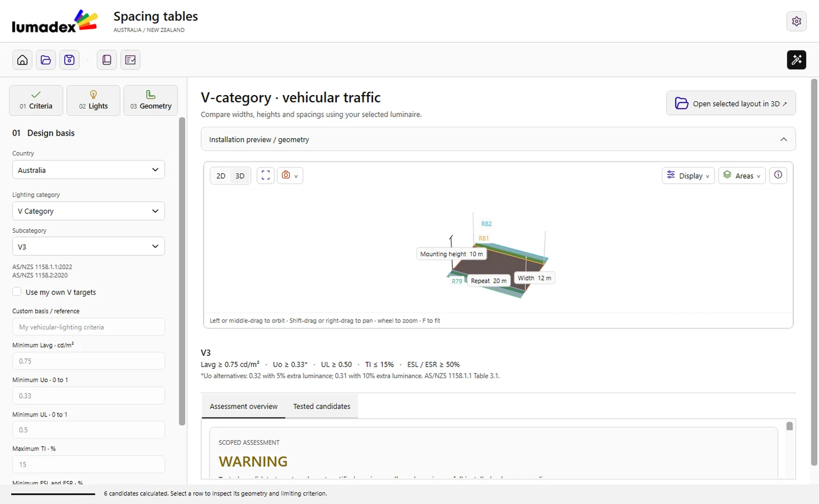
Task: Open the camera snapshot menu
Action: [290, 176]
